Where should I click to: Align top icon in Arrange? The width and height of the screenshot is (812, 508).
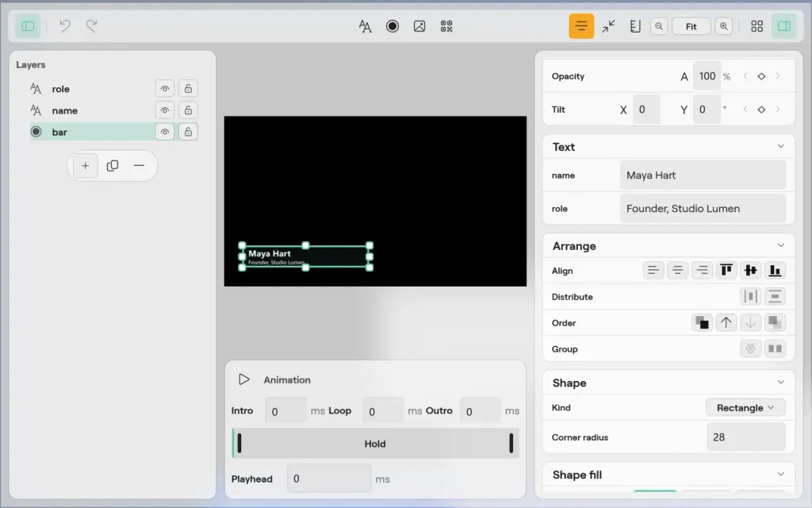pyautogui.click(x=726, y=270)
